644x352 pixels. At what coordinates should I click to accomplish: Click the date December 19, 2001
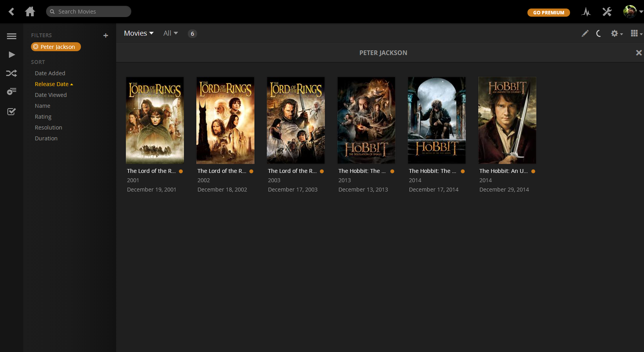(152, 190)
